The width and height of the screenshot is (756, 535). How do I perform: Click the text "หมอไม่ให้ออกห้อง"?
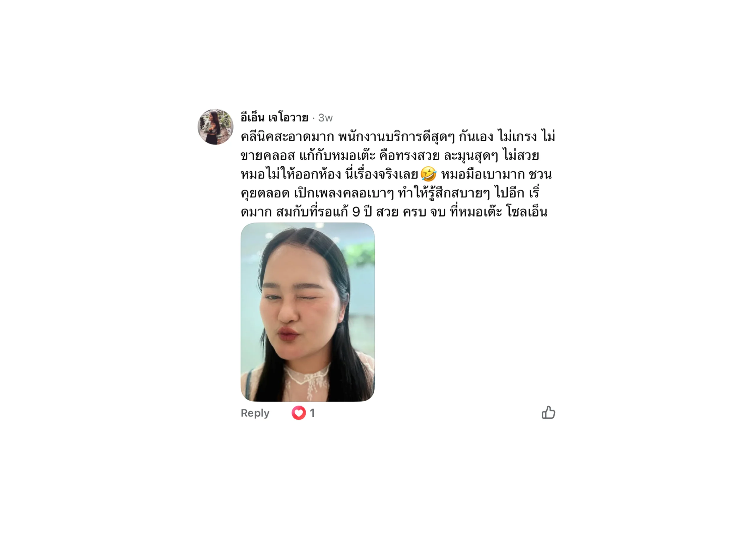coord(291,174)
